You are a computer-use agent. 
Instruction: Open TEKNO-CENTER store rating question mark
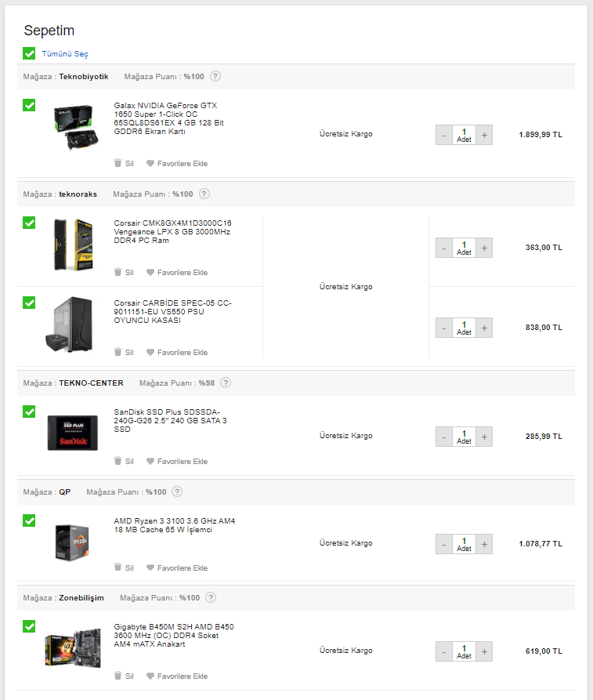(x=226, y=383)
